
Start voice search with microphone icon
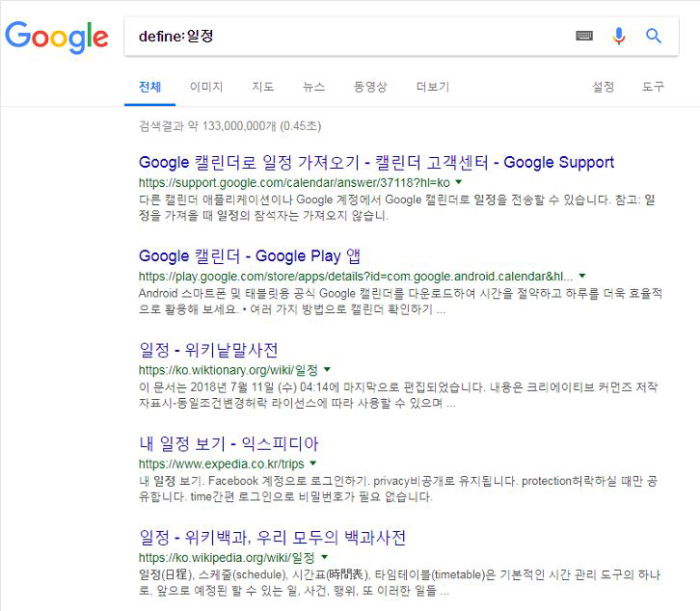click(619, 37)
